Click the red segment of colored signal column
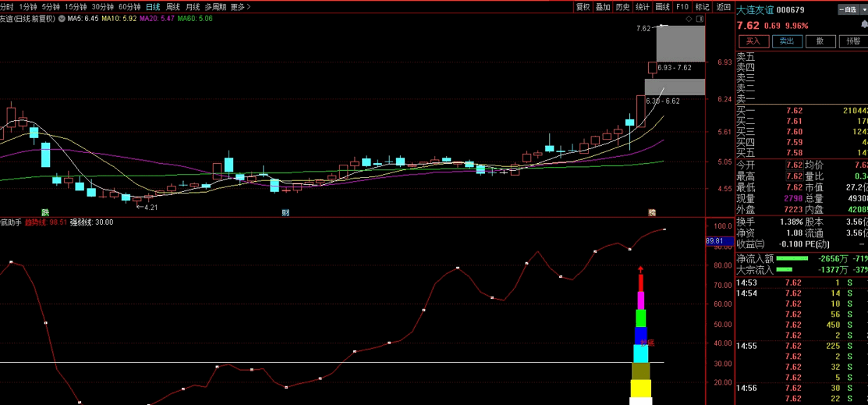Viewport: 868px width, 405px height. point(641,282)
